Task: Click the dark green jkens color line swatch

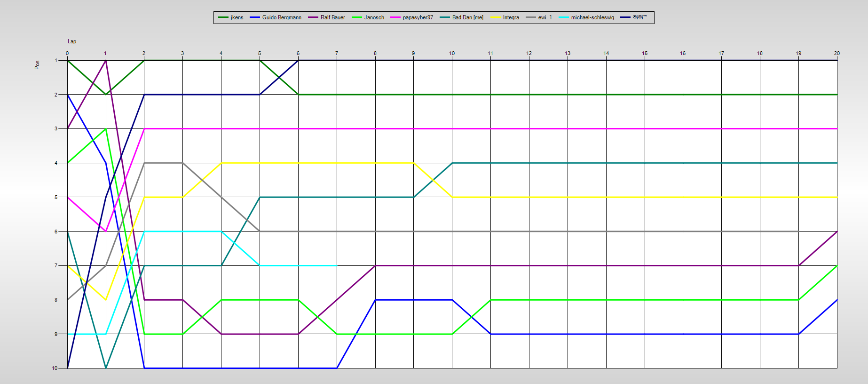Action: click(x=223, y=17)
